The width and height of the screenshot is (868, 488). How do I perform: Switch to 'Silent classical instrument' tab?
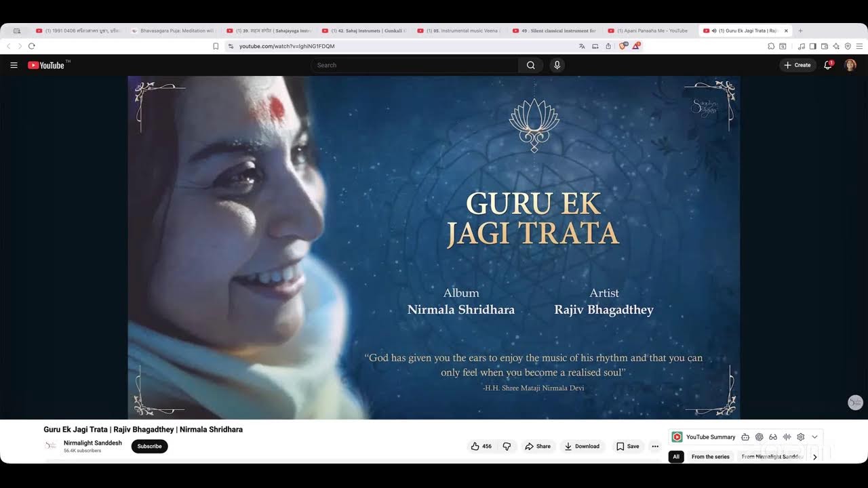pyautogui.click(x=555, y=30)
